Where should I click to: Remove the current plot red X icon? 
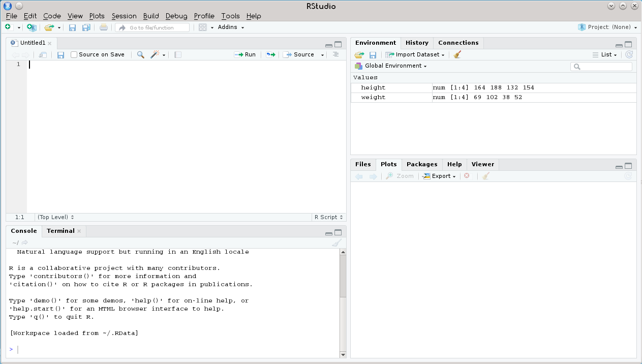pyautogui.click(x=467, y=176)
